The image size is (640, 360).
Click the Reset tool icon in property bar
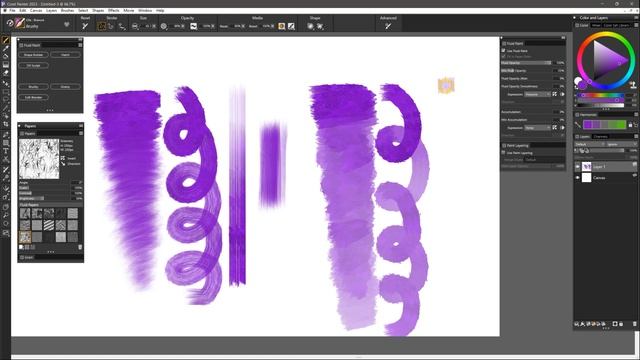point(85,26)
